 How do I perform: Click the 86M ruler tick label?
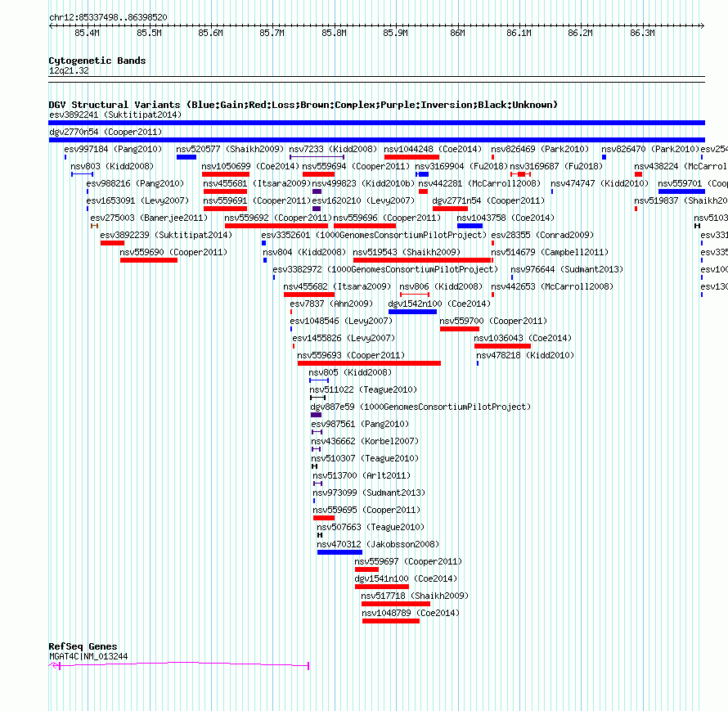[x=457, y=33]
